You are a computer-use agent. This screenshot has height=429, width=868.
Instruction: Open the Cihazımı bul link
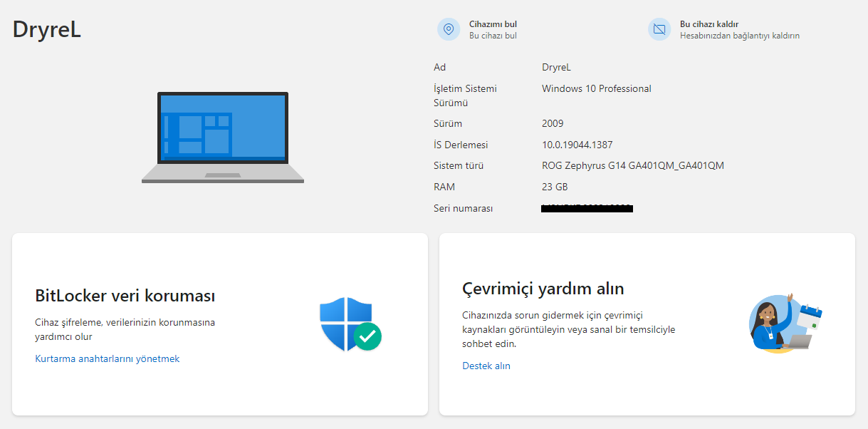click(493, 24)
